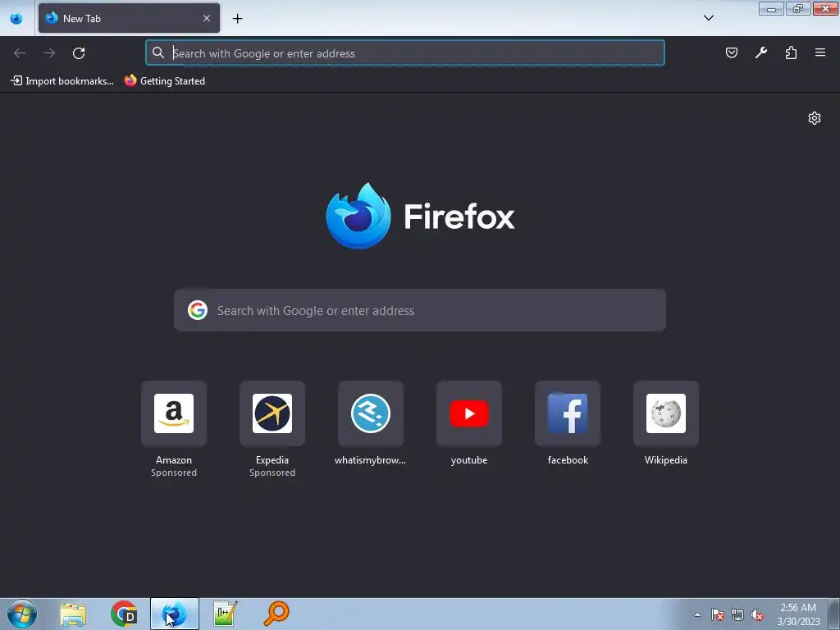Click the Sponsored label under Expedia
Viewport: 840px width, 630px height.
(272, 472)
